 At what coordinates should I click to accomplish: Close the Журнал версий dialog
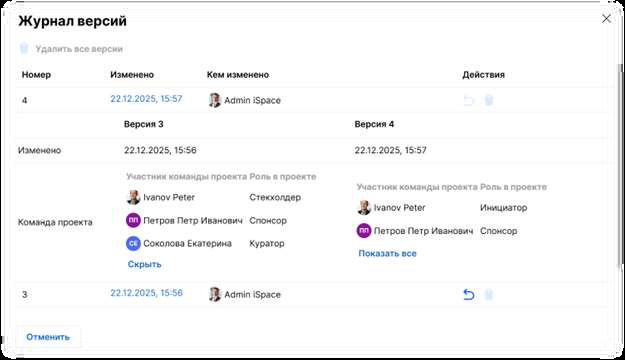click(606, 19)
